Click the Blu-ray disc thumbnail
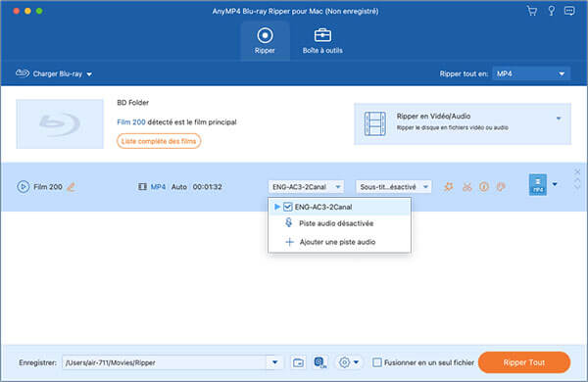The height and width of the screenshot is (382, 588). (60, 124)
